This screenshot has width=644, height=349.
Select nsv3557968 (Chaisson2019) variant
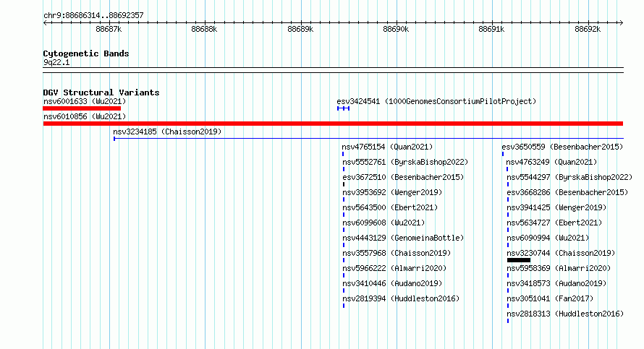tap(397, 253)
